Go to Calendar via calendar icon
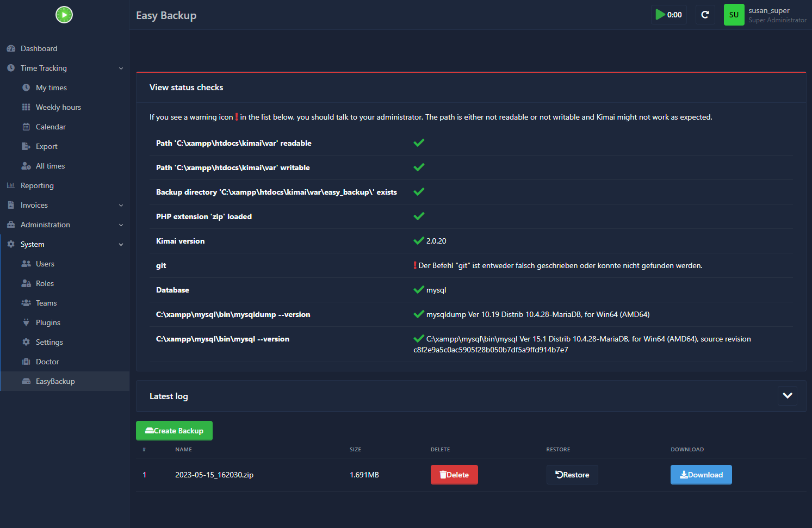The image size is (812, 528). [x=26, y=127]
